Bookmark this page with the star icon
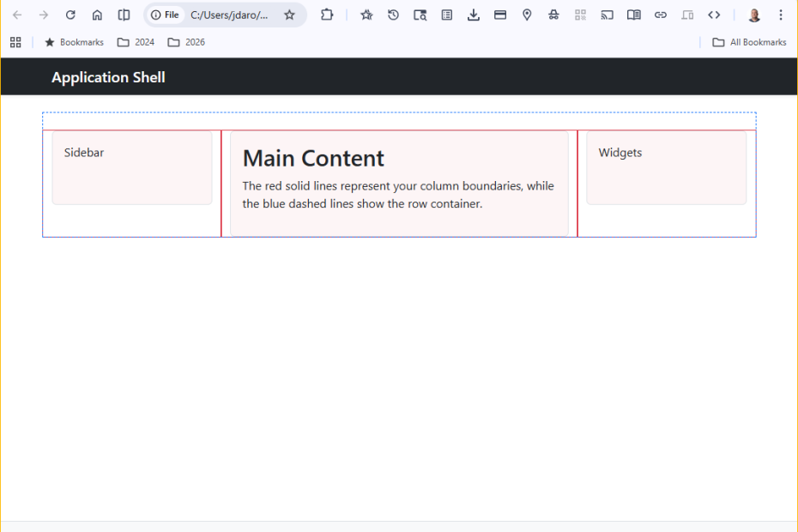 [x=290, y=15]
